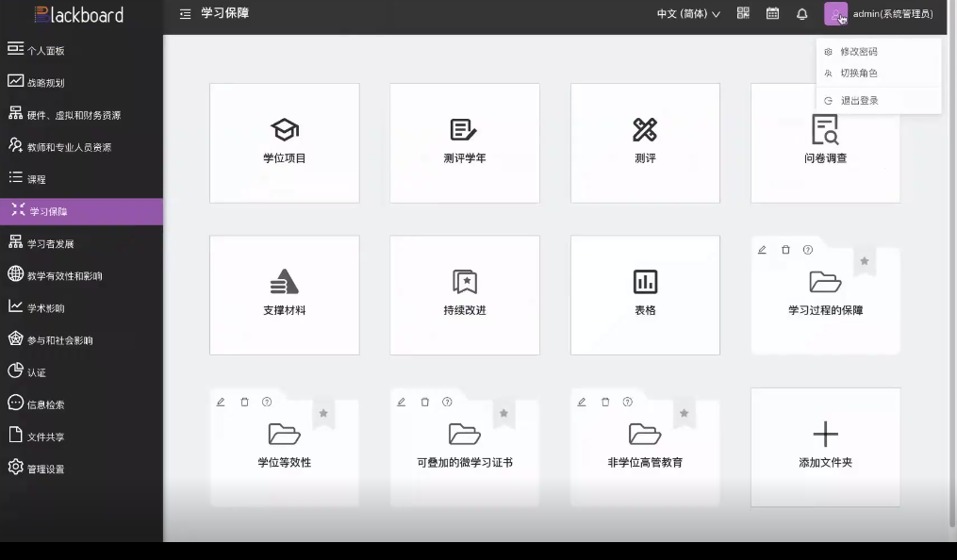The width and height of the screenshot is (957, 560).
Task: Open the QR code icon in header
Action: (x=743, y=14)
